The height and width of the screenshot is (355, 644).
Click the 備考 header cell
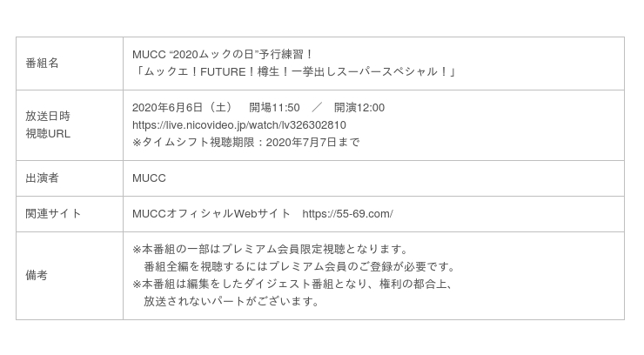pos(70,275)
